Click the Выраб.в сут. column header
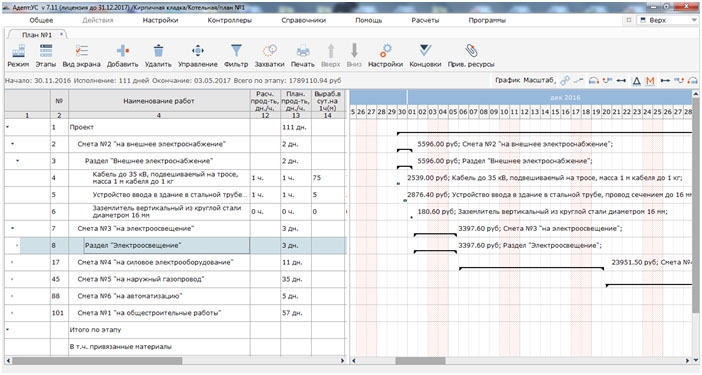 328,101
